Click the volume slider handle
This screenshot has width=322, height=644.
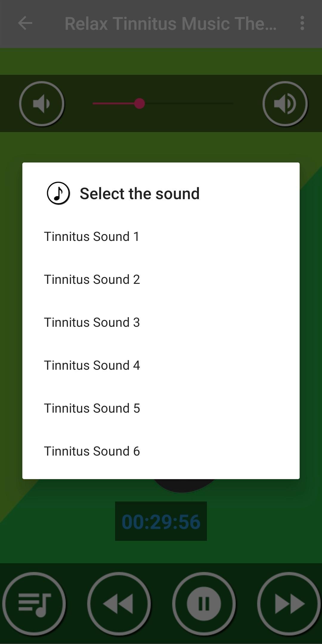(x=139, y=103)
